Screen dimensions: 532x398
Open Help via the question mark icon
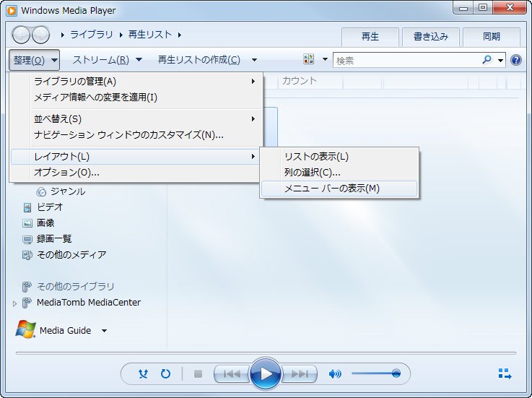(516, 60)
